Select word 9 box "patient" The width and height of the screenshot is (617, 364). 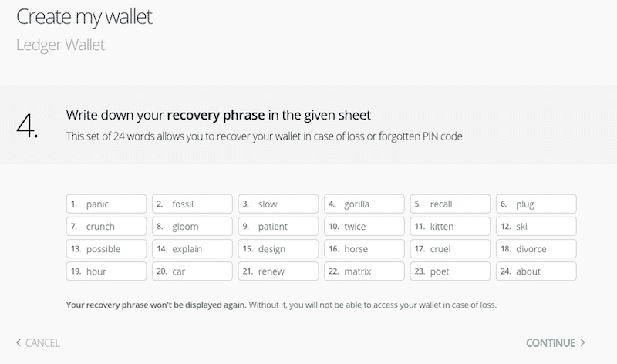pyautogui.click(x=278, y=227)
